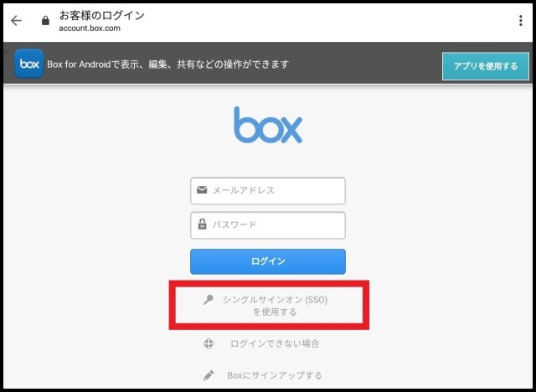Focus the パスワード input field

click(x=276, y=224)
